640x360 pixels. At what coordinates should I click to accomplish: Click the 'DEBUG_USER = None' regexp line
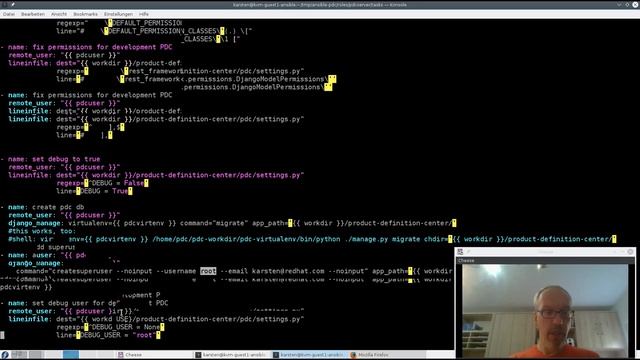pos(110,327)
